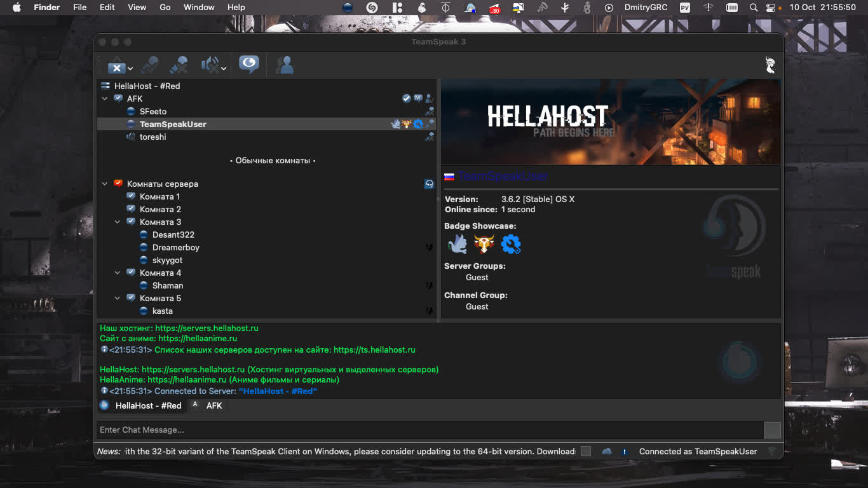Collapse the Комната 4 channel
The width and height of the screenshot is (868, 488).
pos(118,273)
